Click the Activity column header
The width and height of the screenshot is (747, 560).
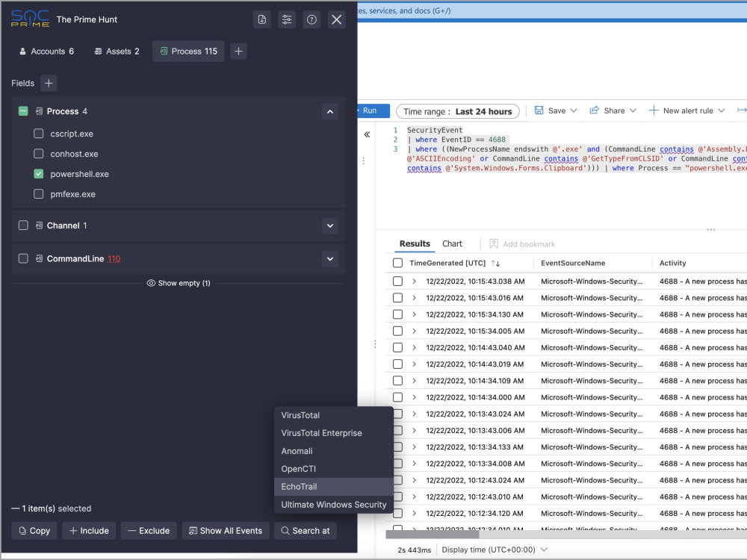[672, 263]
